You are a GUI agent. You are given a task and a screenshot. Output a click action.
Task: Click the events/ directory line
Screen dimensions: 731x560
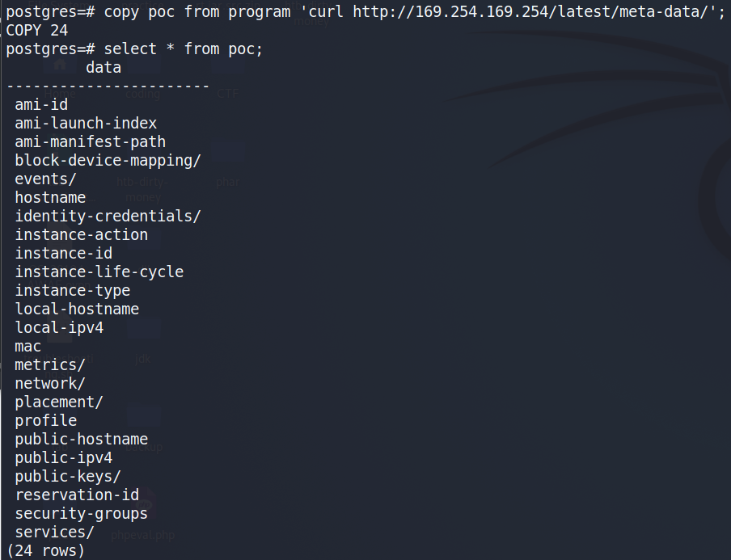tap(45, 179)
